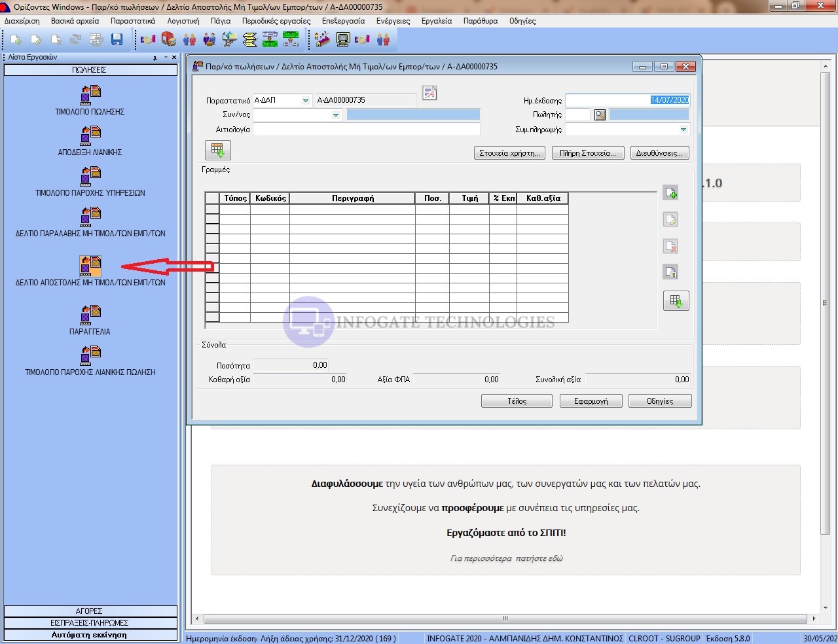Click the Πλήρη Στοιχεία... button
The height and width of the screenshot is (644, 838).
click(587, 153)
